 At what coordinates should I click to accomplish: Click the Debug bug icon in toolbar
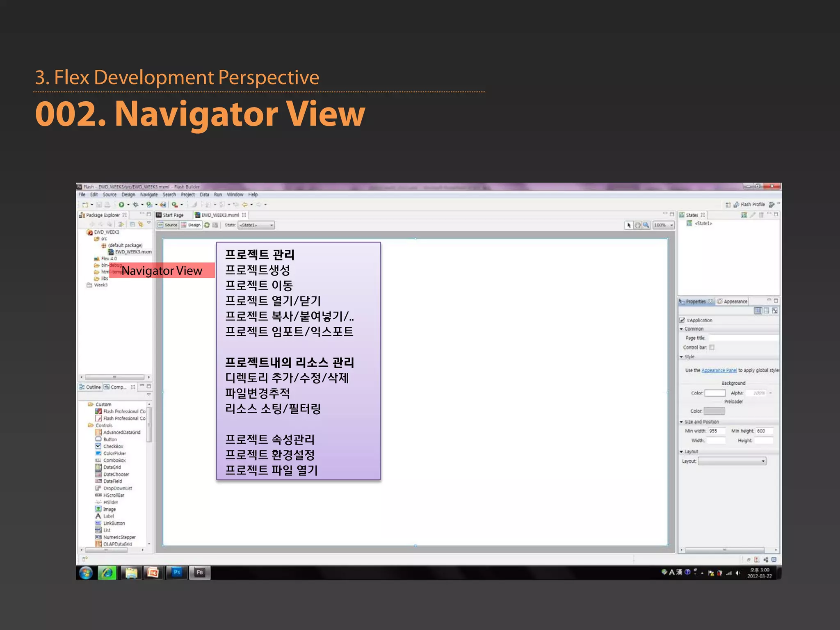click(x=135, y=204)
